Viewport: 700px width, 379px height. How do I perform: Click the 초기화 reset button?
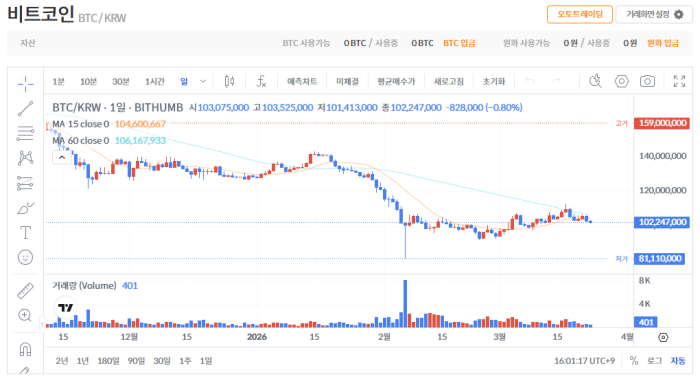coord(494,82)
